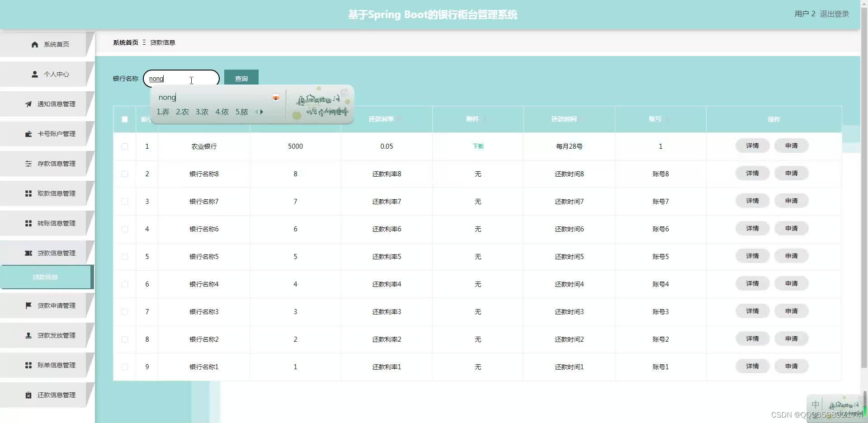Viewport: 868px width, 423px height.
Task: Open 详情 for the 农业银行 row
Action: [752, 146]
